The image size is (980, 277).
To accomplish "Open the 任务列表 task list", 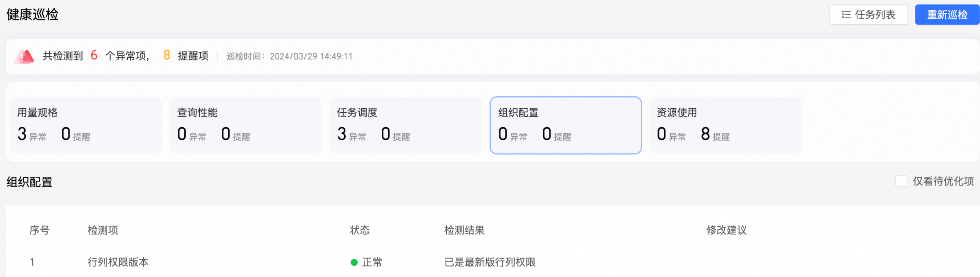I will (x=868, y=15).
